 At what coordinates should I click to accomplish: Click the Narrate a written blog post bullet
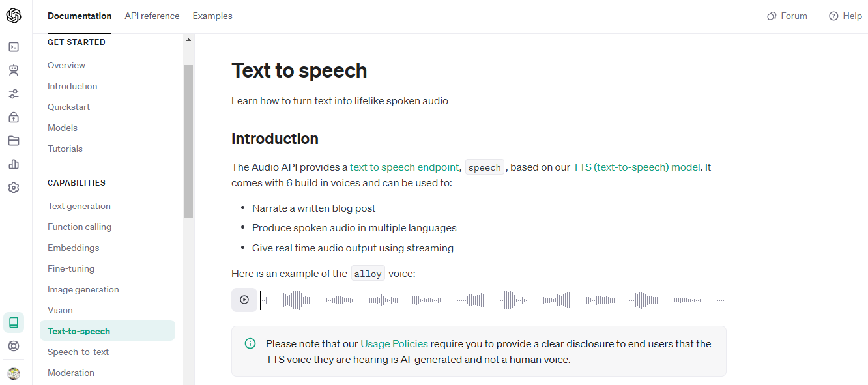(x=314, y=208)
